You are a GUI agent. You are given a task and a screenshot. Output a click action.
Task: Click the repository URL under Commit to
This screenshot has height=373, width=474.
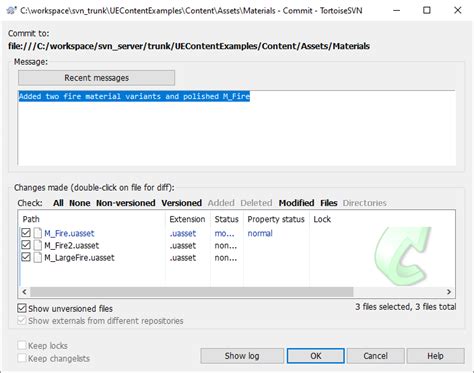coord(189,46)
